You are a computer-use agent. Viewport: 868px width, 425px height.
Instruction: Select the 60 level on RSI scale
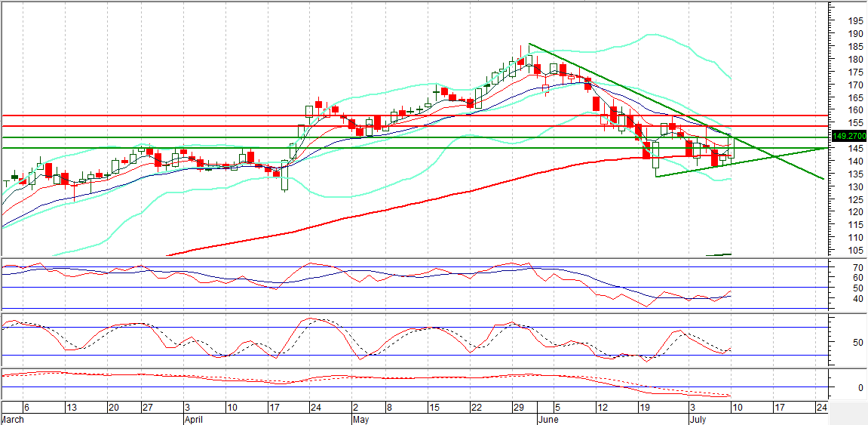point(858,278)
